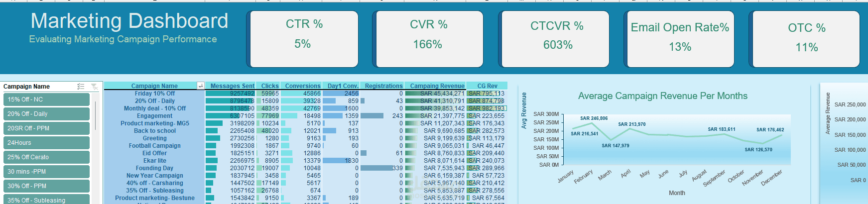The image size is (868, 204).
Task: Select Back to school campaign cell
Action: 155,131
